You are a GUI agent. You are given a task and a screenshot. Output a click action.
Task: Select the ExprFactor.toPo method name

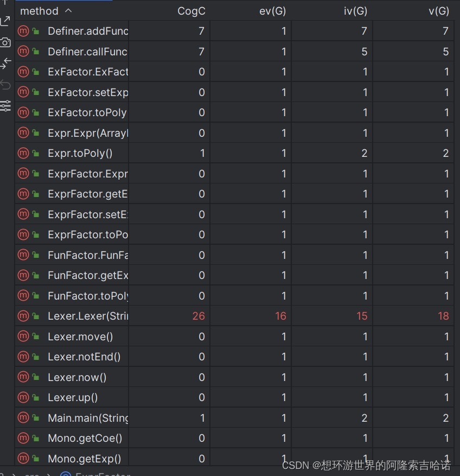pos(88,234)
